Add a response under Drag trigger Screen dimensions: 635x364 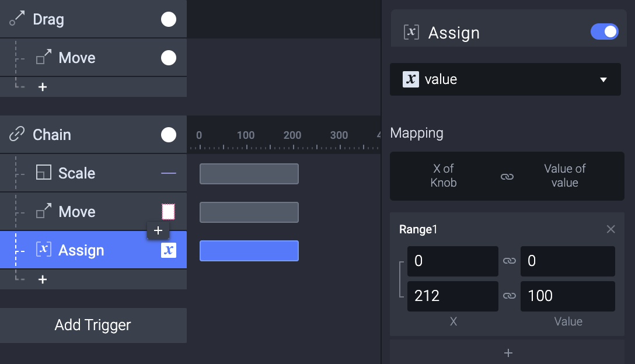43,87
